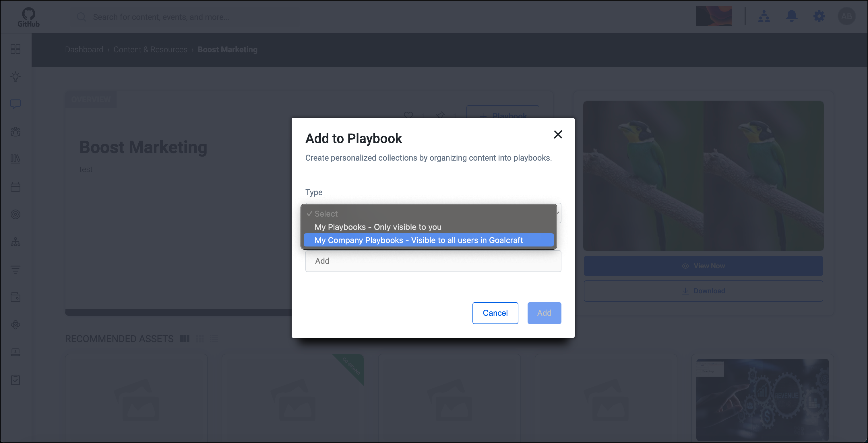Click the header banner image thumbnail
The width and height of the screenshot is (868, 443).
(x=714, y=16)
